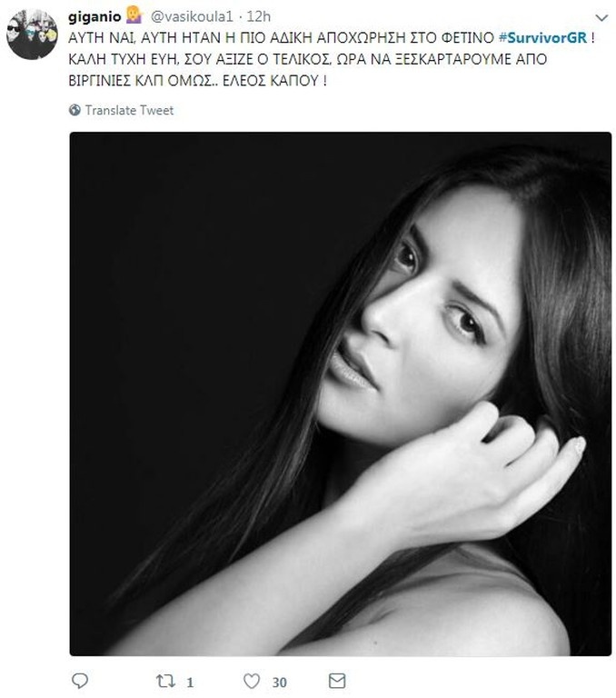Open the attached black-and-white photo
Image resolution: width=616 pixels, height=698 pixels.
(341, 394)
